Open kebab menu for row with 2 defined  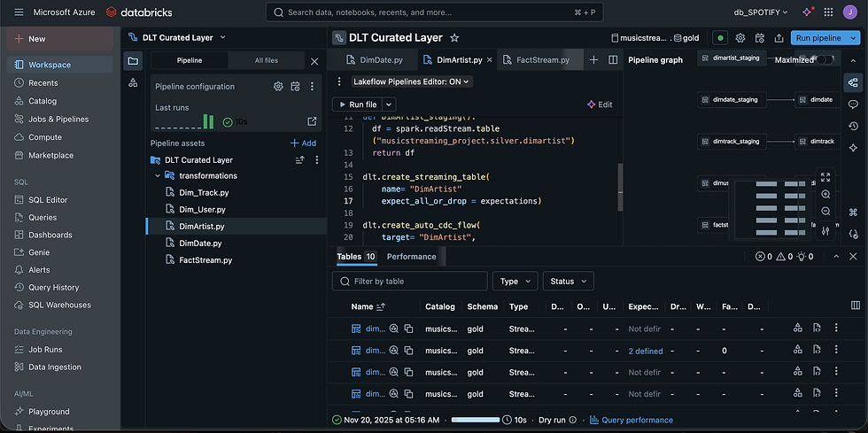coord(836,350)
